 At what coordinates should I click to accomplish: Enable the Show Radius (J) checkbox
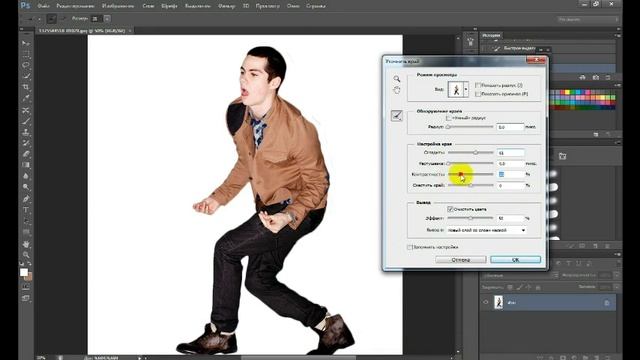tap(478, 85)
